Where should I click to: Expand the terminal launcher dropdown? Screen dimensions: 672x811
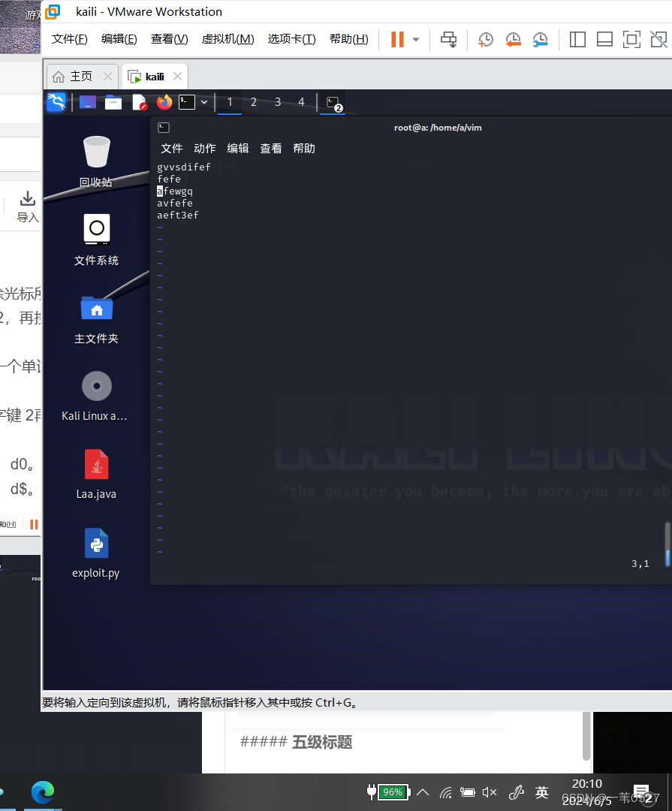tap(204, 102)
